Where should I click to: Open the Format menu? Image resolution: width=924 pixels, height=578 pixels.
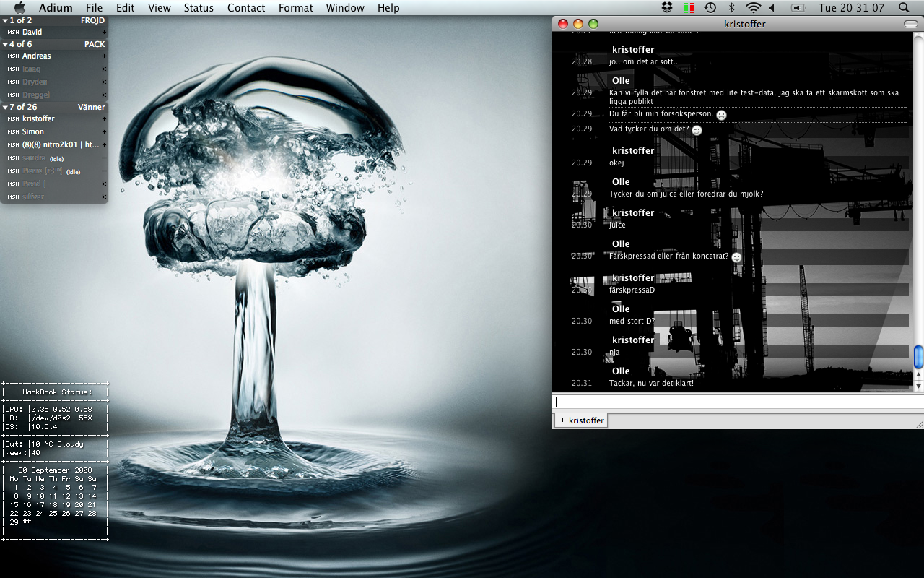pyautogui.click(x=296, y=8)
